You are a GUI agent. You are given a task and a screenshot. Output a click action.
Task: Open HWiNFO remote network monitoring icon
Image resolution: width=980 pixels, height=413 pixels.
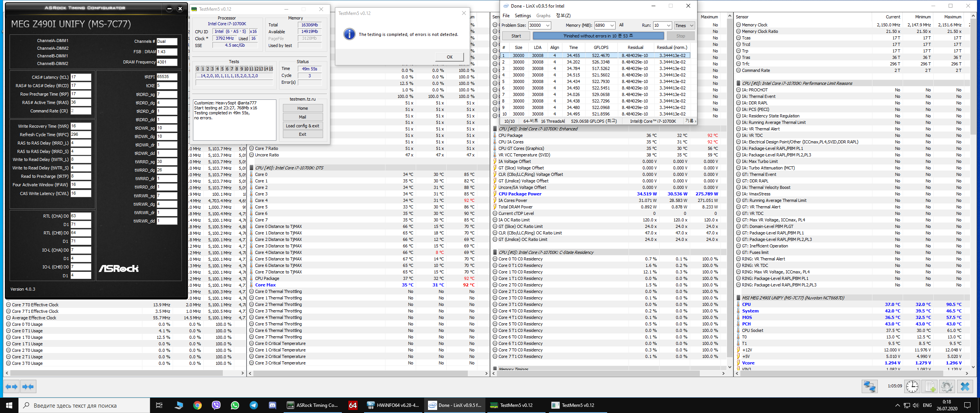click(x=869, y=387)
